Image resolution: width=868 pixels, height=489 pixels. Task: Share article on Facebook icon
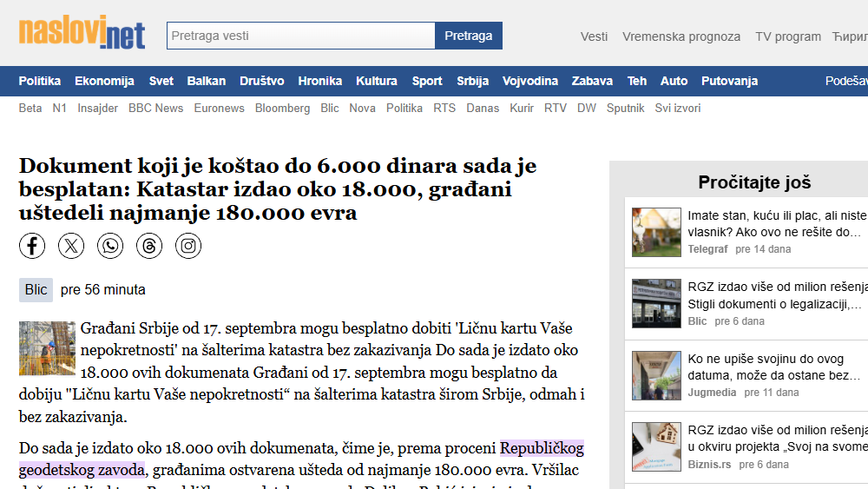(32, 245)
